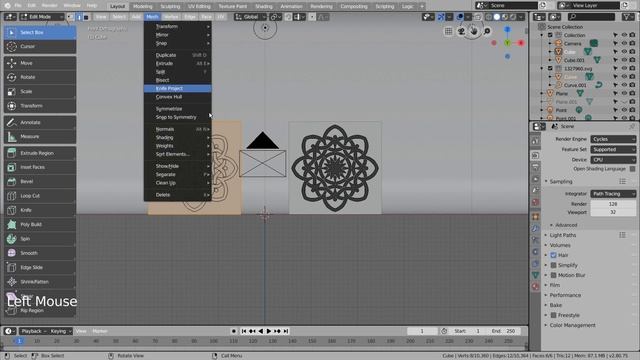Select the Cursor tool
The image size is (640, 360).
(x=40, y=47)
